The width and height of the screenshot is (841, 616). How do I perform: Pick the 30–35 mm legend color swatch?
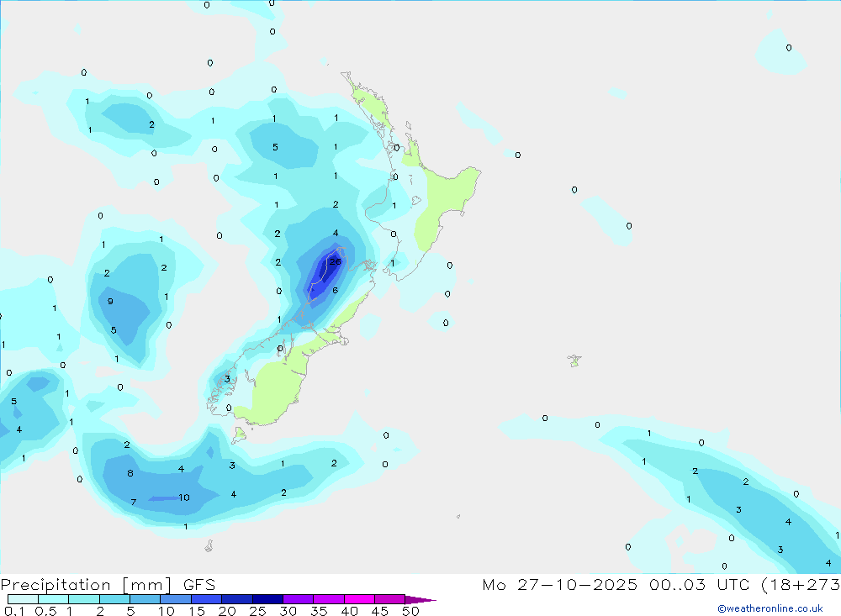click(x=298, y=599)
